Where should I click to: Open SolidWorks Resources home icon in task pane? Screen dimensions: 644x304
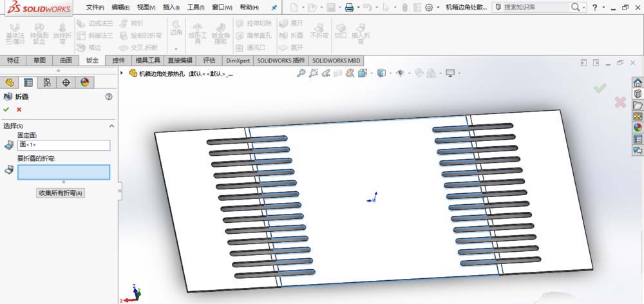(x=638, y=82)
